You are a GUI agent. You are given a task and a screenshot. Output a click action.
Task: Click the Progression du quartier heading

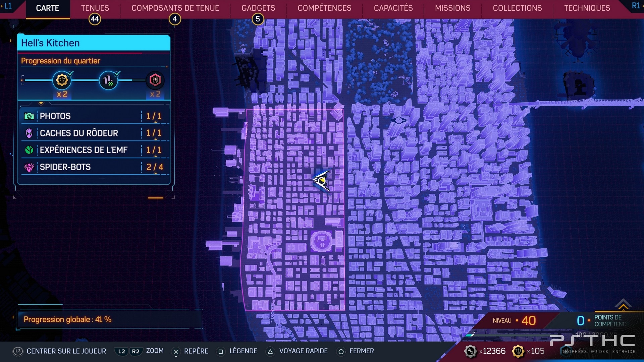pyautogui.click(x=61, y=61)
